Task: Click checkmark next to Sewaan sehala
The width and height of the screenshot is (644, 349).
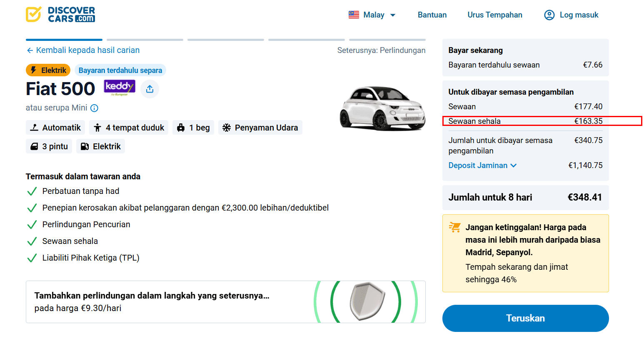Action: point(32,241)
